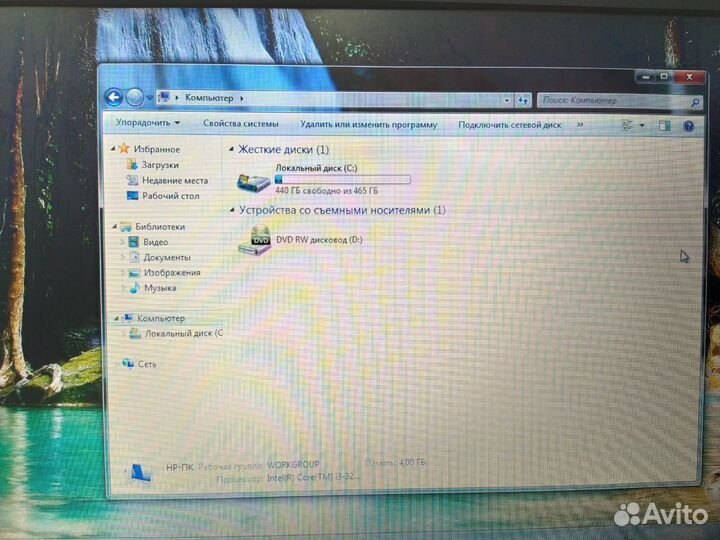Collapse the Избранное section
The height and width of the screenshot is (540, 720).
tap(113, 148)
